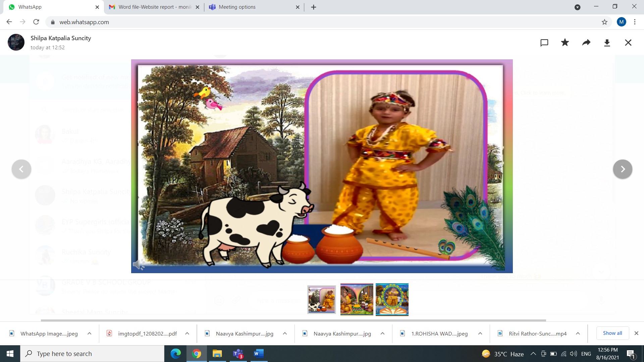Viewport: 644px width, 362px height.
Task: Reload the WhatsApp page
Action: point(36,22)
